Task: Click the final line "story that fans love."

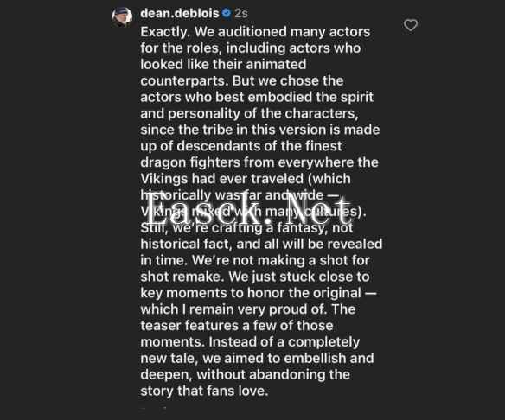Action: click(204, 391)
